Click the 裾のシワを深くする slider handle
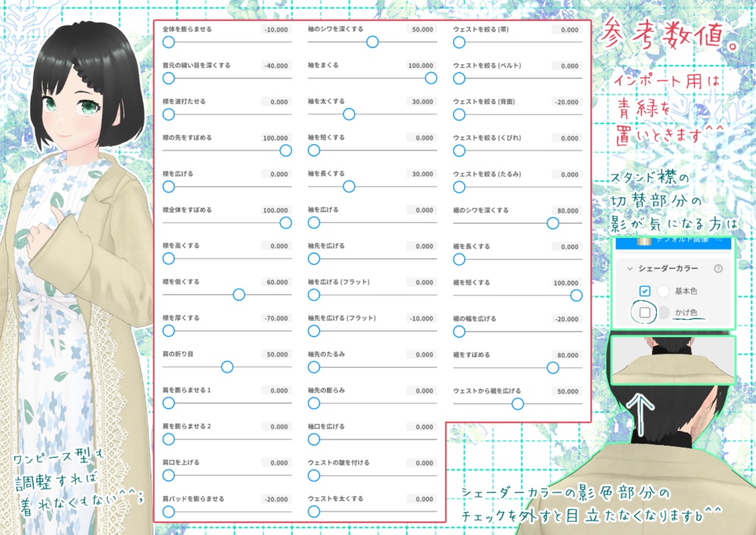756x535 pixels. [x=553, y=223]
